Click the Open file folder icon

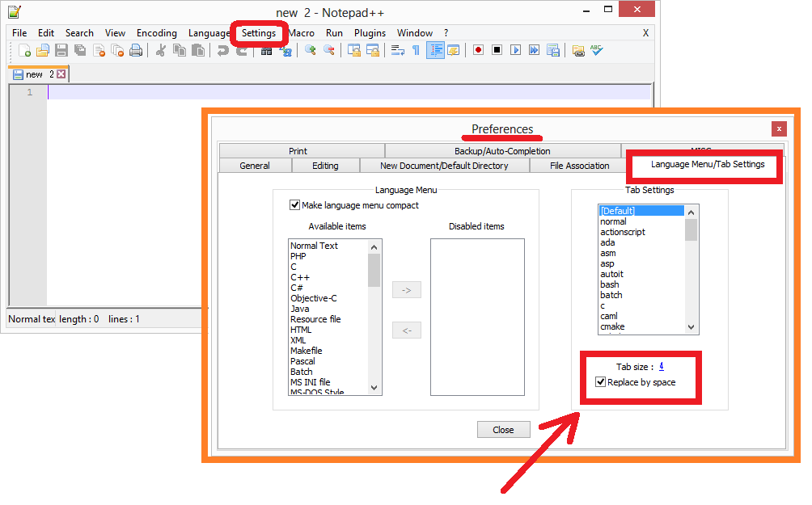pos(43,50)
